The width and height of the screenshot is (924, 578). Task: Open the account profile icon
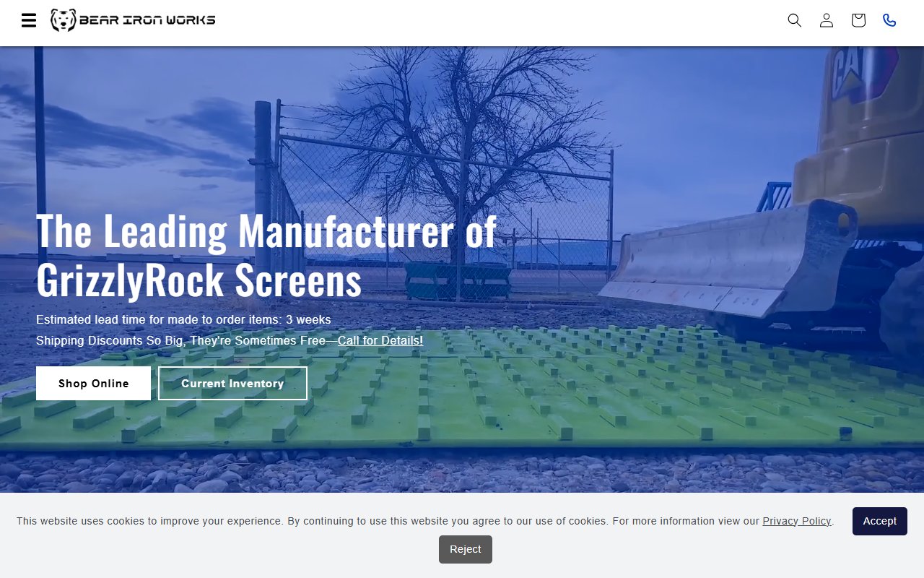tap(827, 20)
